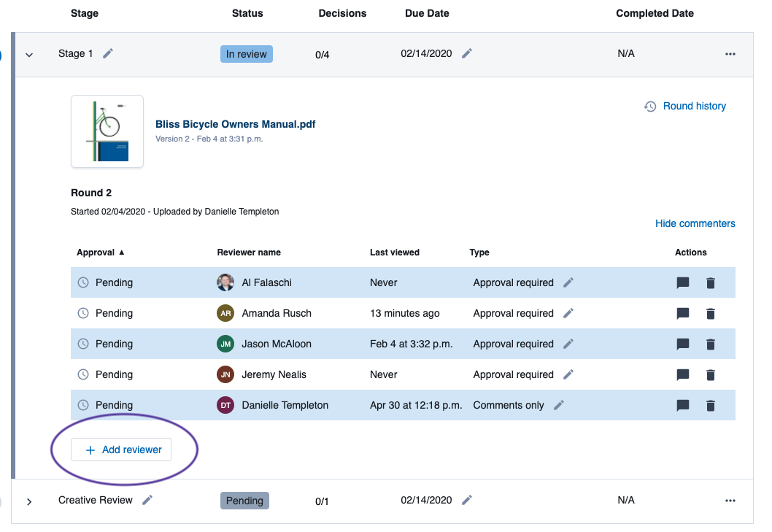Image resolution: width=772 pixels, height=532 pixels.
Task: Open the bicycle manual thumbnail
Action: [x=107, y=131]
